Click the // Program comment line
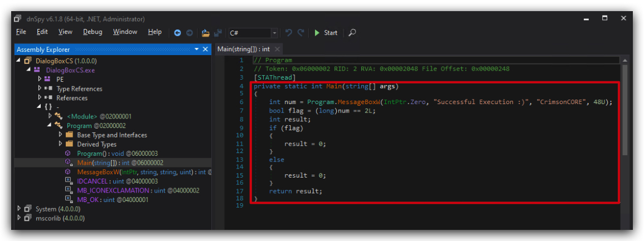 pos(273,60)
